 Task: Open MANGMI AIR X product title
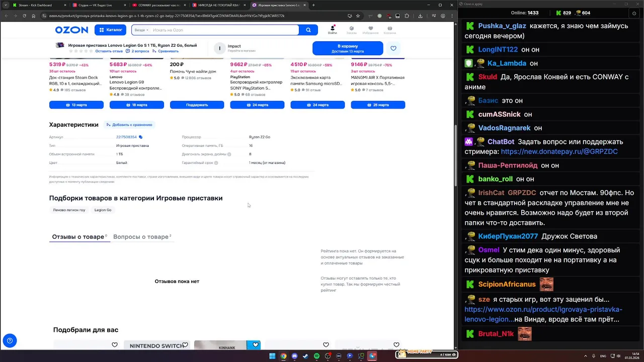pos(377,80)
